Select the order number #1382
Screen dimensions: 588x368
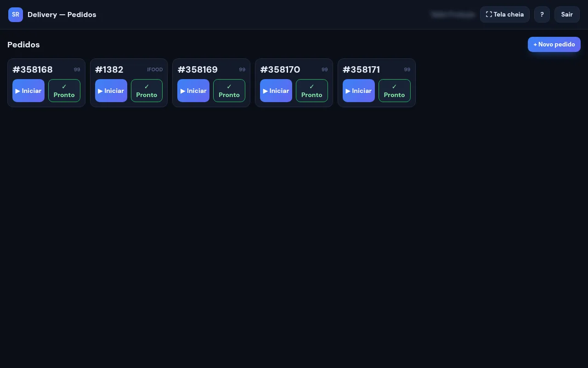(109, 69)
